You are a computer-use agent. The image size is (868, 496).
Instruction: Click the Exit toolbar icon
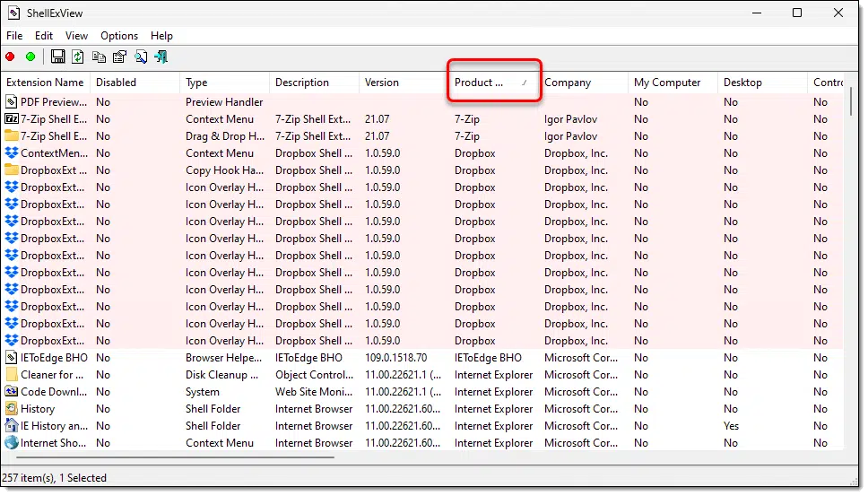point(161,57)
